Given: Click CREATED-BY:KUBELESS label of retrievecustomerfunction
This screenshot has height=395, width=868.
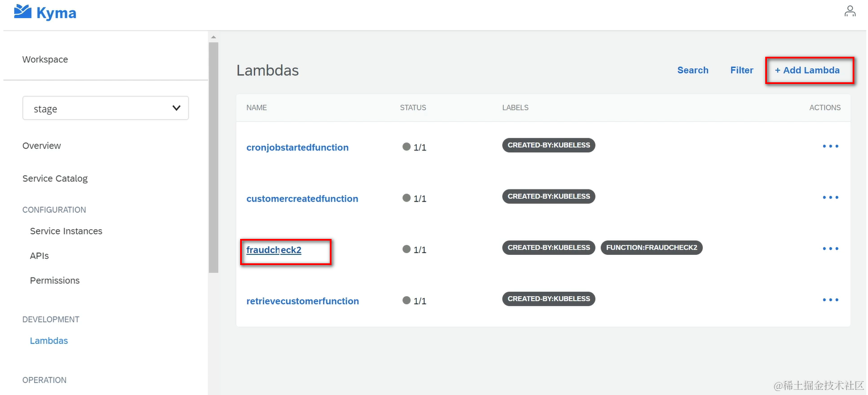Looking at the screenshot, I should coord(548,299).
